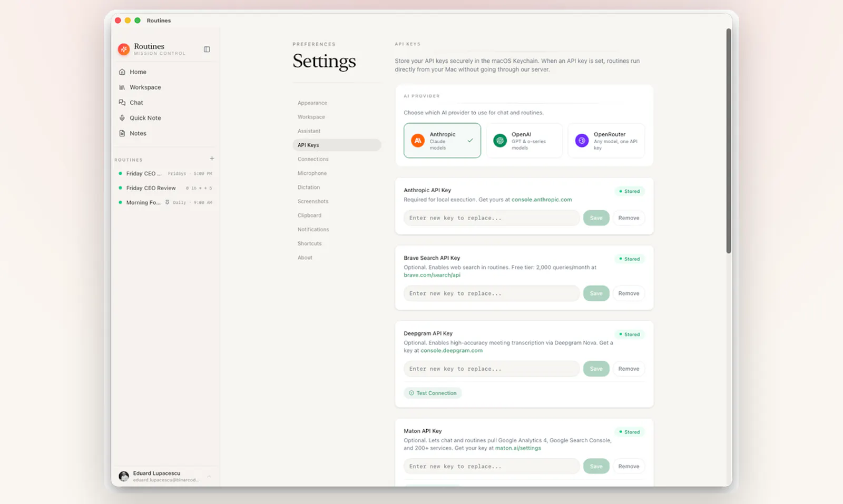This screenshot has height=504, width=843.
Task: Save the Brave Search API key
Action: click(596, 293)
